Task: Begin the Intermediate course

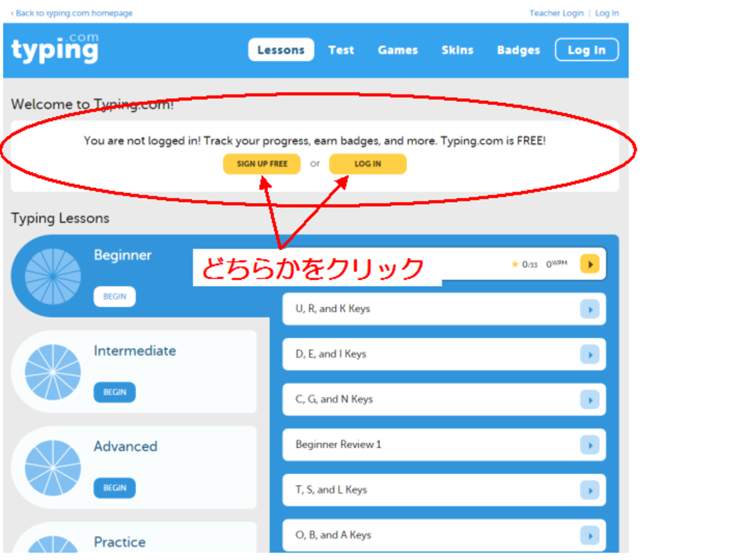Action: (x=114, y=392)
